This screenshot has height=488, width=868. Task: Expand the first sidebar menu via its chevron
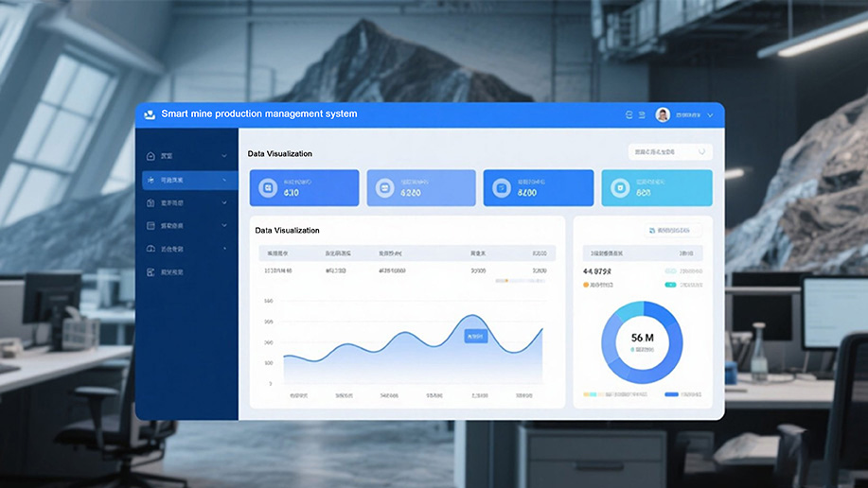pos(224,155)
